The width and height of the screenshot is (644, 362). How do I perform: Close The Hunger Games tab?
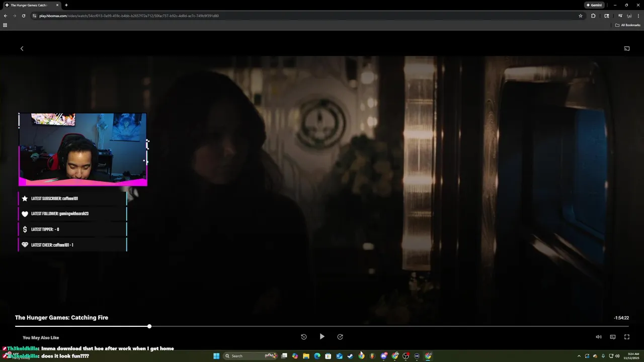(57, 5)
